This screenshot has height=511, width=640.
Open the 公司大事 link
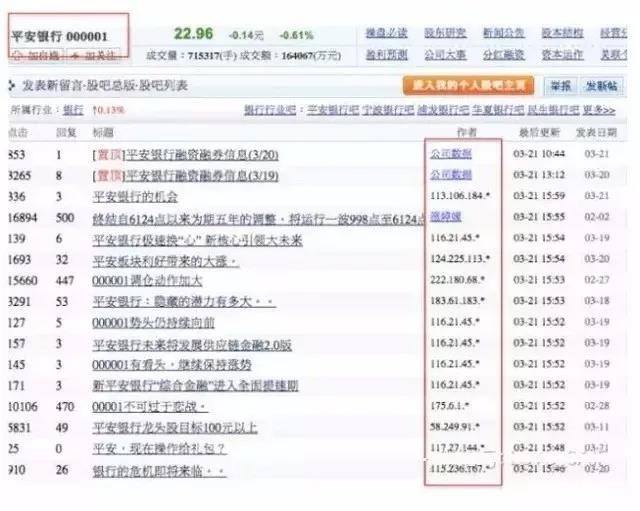coord(445,55)
